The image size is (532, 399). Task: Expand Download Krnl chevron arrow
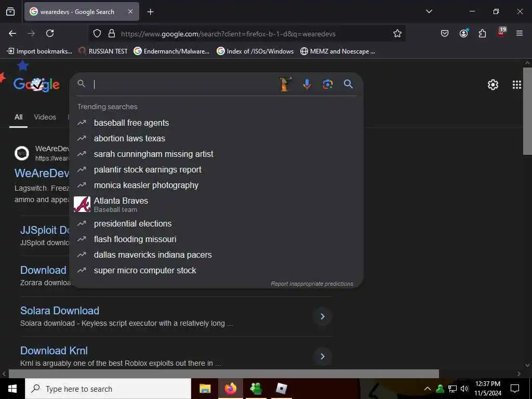click(322, 356)
